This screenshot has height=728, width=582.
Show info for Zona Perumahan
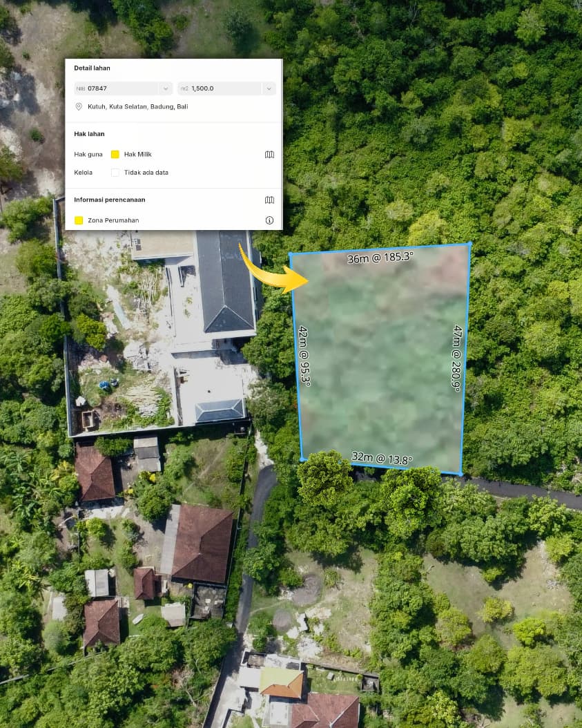point(269,220)
